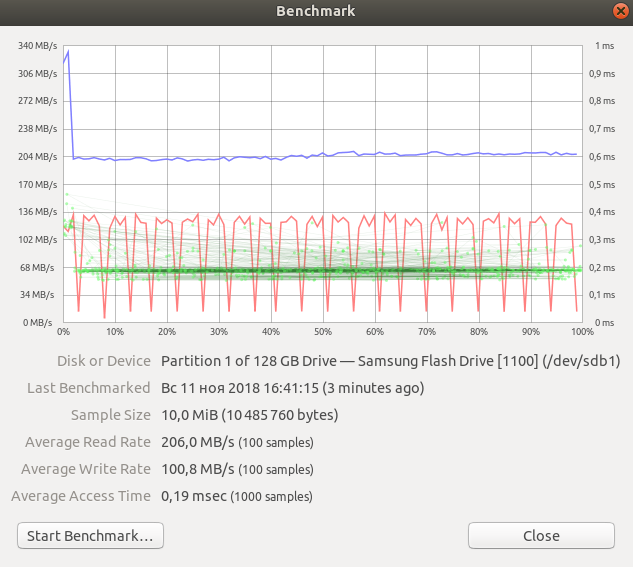Click the Average Access Time label
The height and width of the screenshot is (567, 633).
pos(81,496)
